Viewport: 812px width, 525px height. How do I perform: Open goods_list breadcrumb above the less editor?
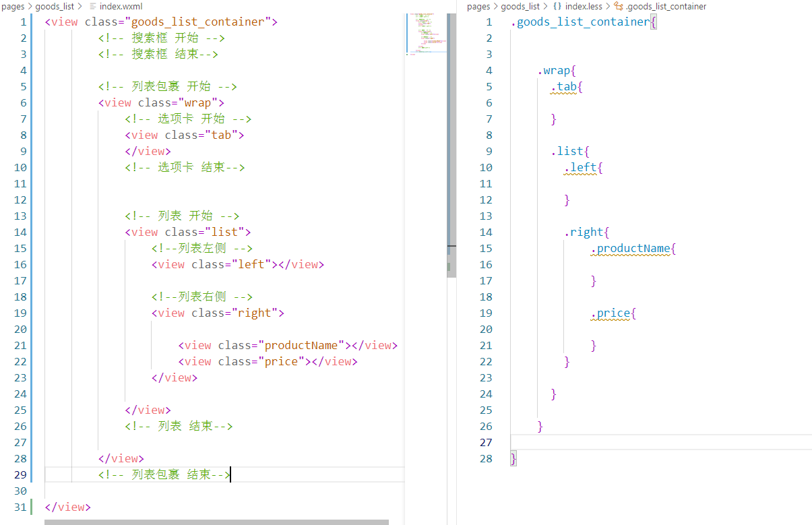click(x=520, y=6)
